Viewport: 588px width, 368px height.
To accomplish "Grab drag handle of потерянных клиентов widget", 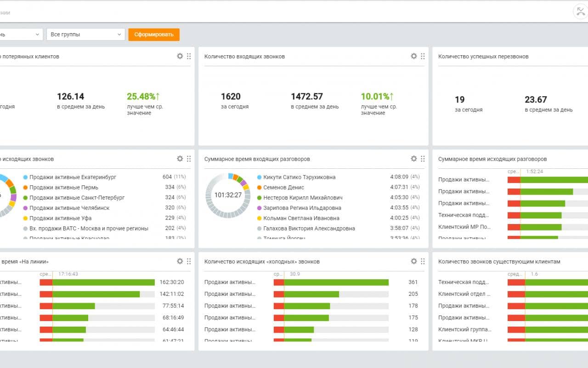I will (189, 56).
